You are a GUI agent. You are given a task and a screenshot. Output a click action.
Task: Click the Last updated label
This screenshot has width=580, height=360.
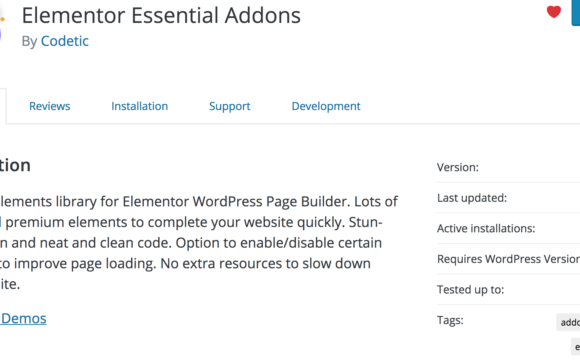click(x=472, y=198)
